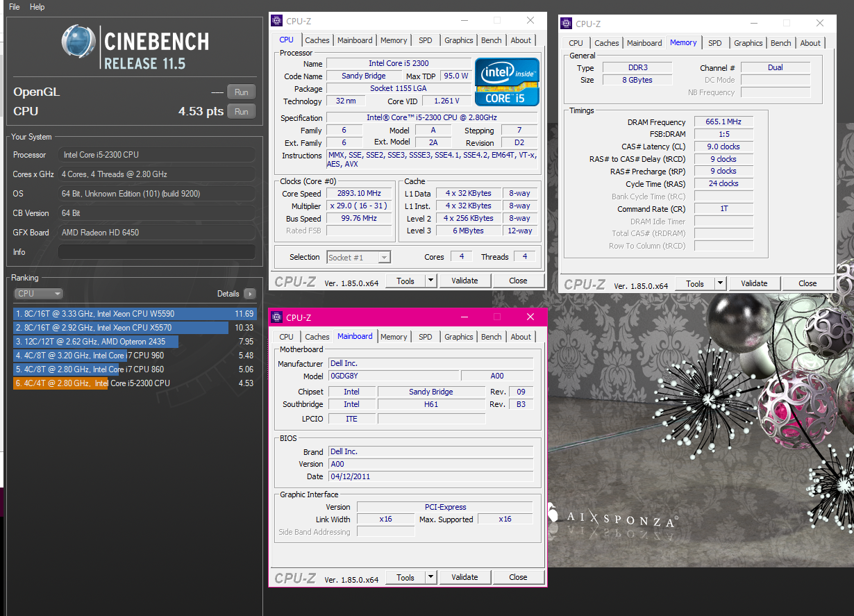
Task: Click the Intel Core i5 logo badge
Action: pyautogui.click(x=506, y=82)
